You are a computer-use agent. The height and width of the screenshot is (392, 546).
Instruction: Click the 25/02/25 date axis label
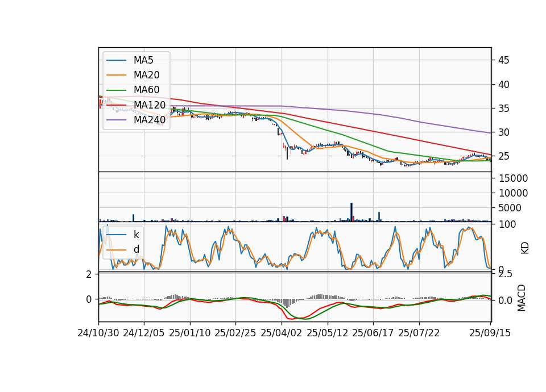pyautogui.click(x=235, y=333)
